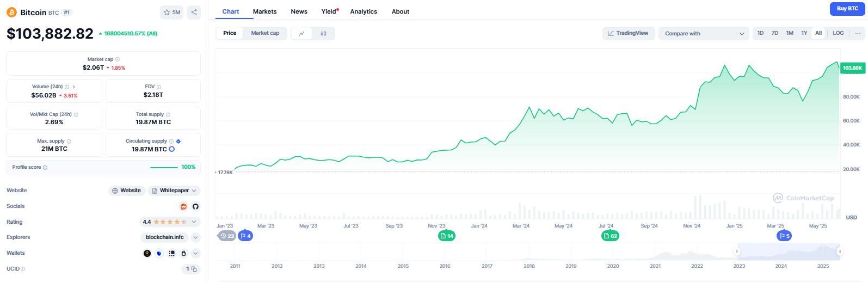Open the Compare with dropdown
Image resolution: width=868 pixels, height=282 pixels.
click(704, 34)
